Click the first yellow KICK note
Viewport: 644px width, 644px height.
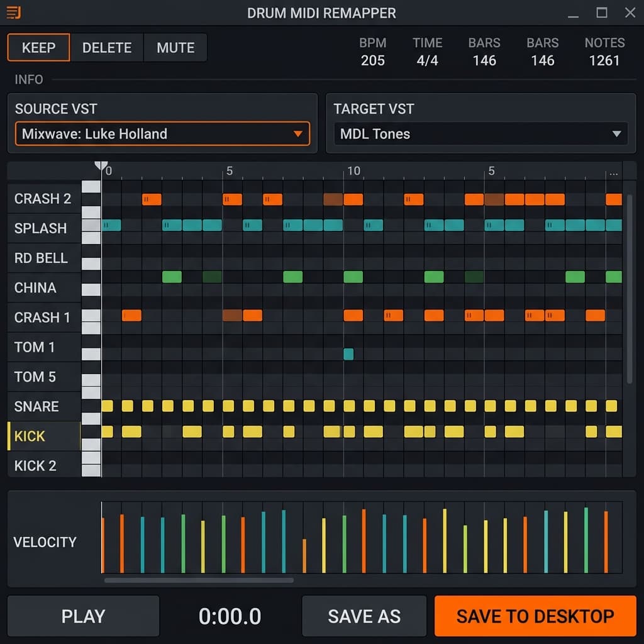[107, 431]
